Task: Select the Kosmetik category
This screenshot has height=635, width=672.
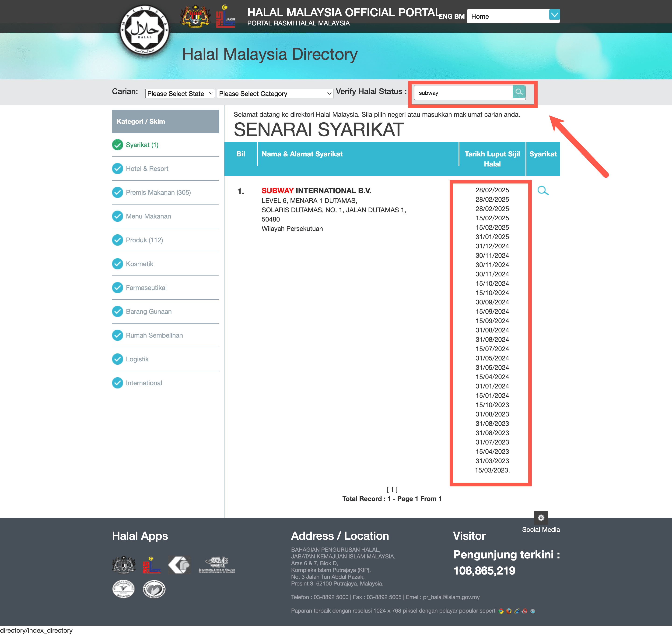Action: tap(139, 264)
